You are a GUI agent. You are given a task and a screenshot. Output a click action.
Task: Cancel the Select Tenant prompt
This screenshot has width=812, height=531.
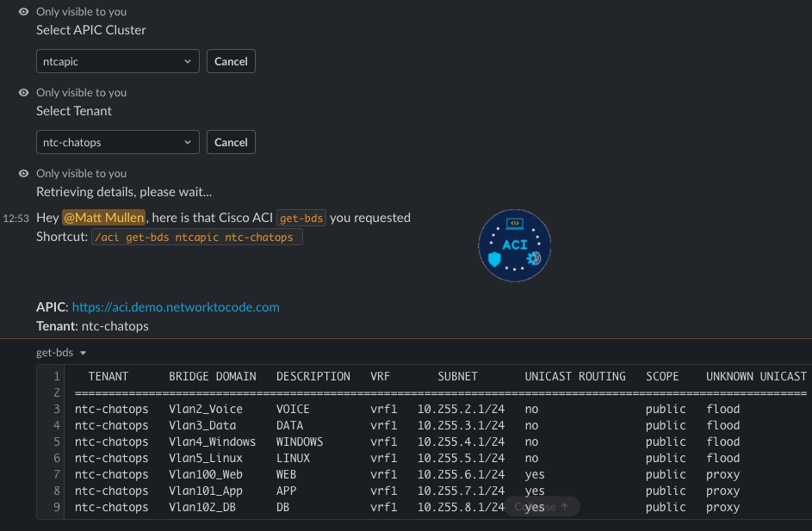pyautogui.click(x=231, y=142)
